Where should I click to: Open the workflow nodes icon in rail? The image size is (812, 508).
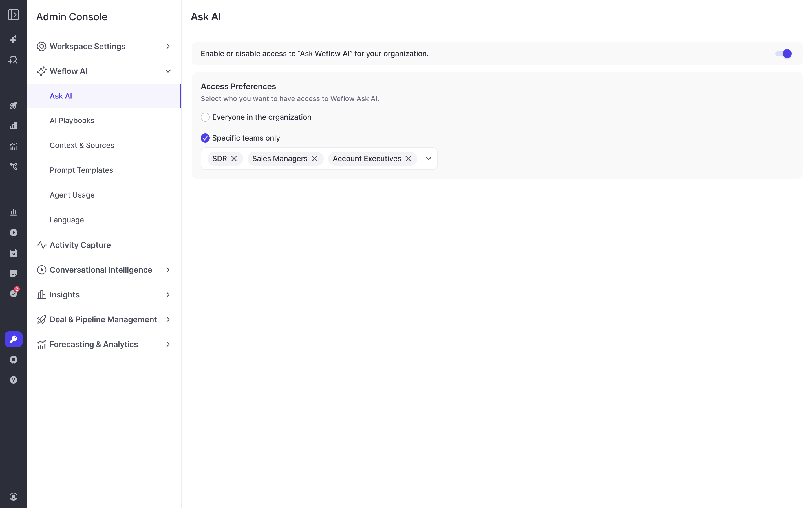click(14, 166)
